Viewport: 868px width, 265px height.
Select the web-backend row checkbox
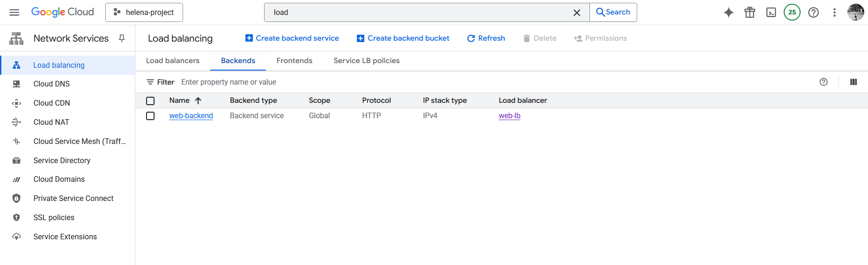tap(150, 116)
